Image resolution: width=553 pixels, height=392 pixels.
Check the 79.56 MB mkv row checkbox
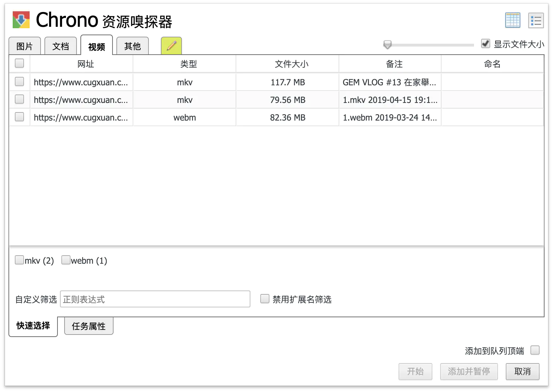[19, 99]
